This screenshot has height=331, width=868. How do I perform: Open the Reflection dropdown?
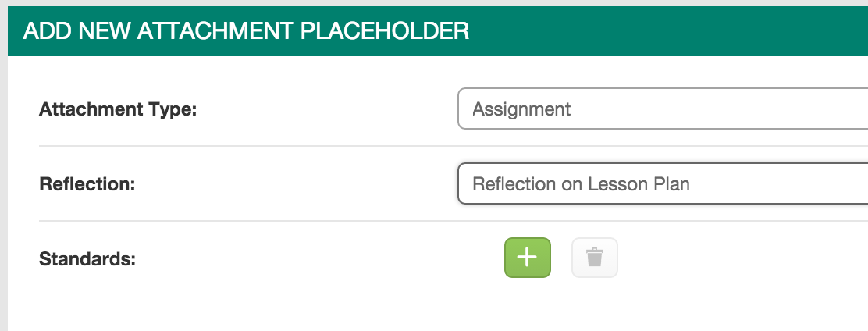(663, 183)
